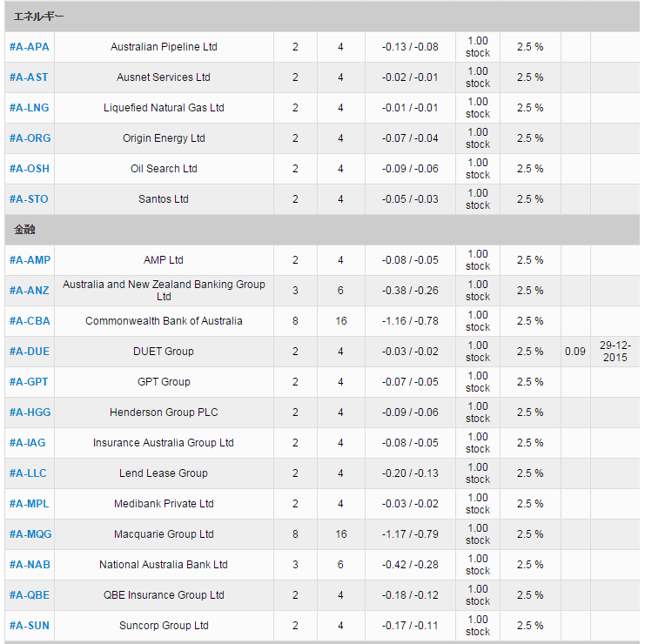Click the #A-LNG symbol link
This screenshot has width=645, height=644.
click(x=30, y=108)
